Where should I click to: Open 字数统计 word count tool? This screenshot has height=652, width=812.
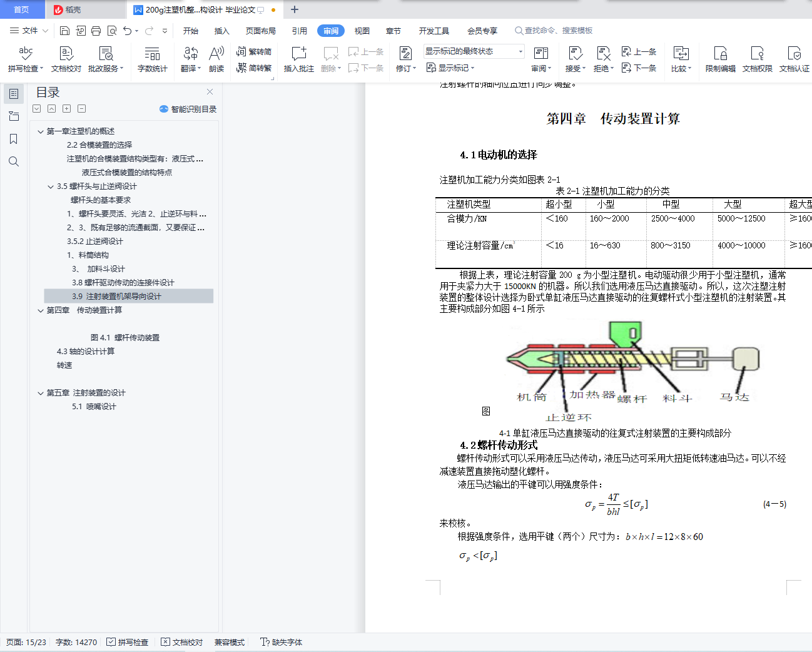153,59
